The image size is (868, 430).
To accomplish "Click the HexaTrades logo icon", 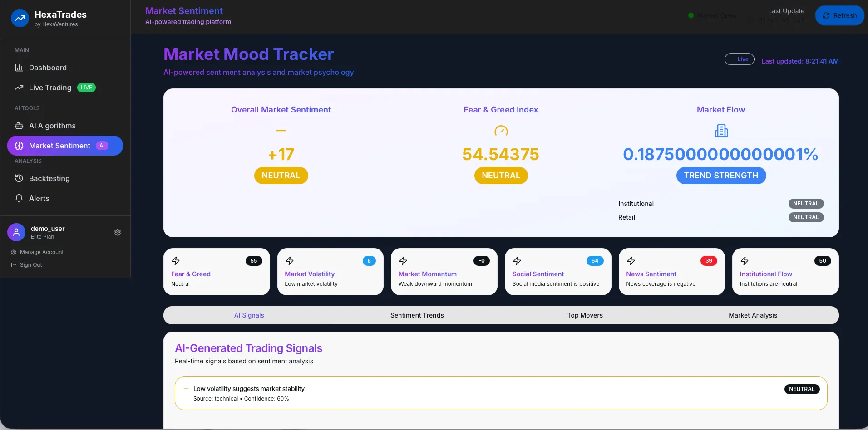I will pos(20,19).
